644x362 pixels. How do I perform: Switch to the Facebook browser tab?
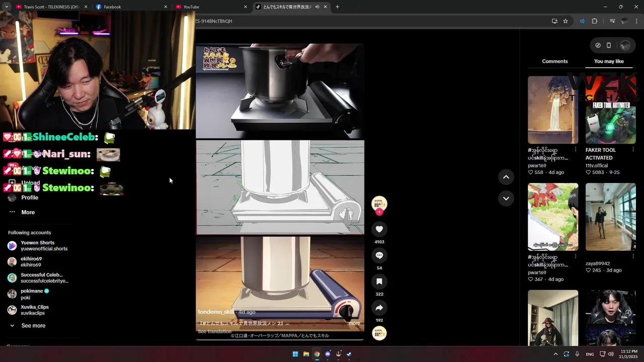coord(131,7)
